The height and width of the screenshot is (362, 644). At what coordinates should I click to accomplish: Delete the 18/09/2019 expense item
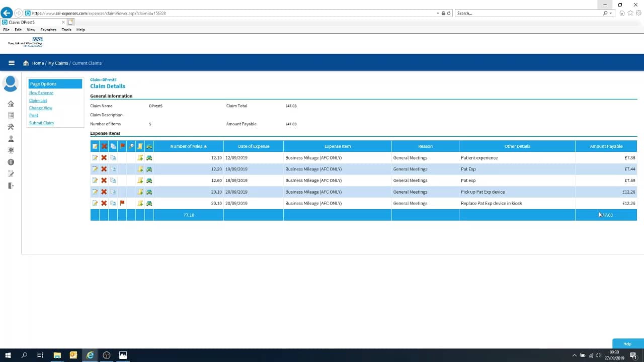pos(104,180)
